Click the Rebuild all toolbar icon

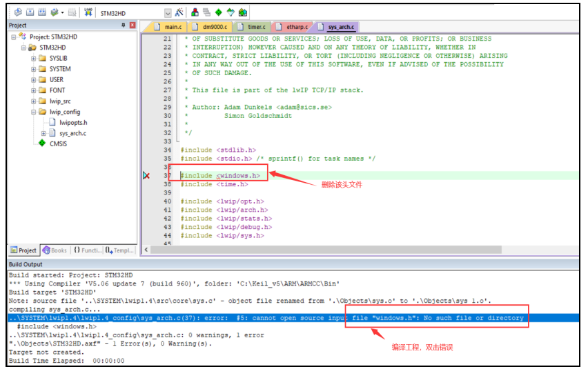(43, 12)
